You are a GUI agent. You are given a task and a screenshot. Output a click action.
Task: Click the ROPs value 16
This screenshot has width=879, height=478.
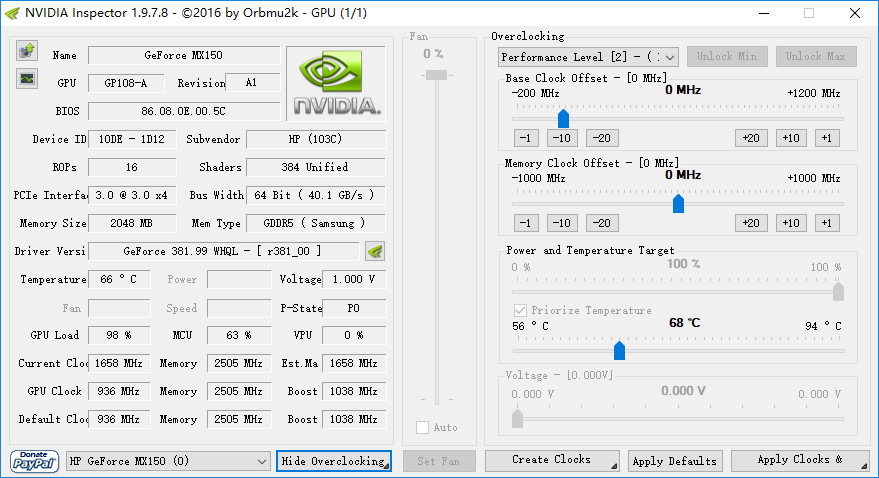click(x=132, y=167)
